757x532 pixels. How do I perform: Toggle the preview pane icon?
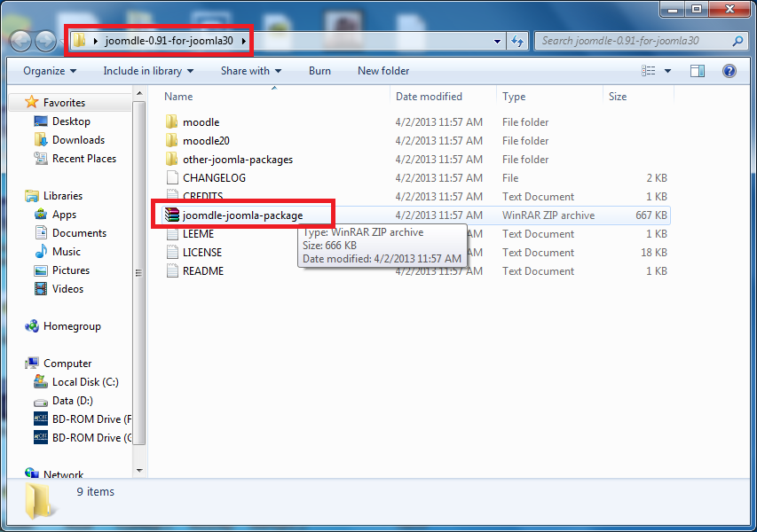pyautogui.click(x=698, y=71)
